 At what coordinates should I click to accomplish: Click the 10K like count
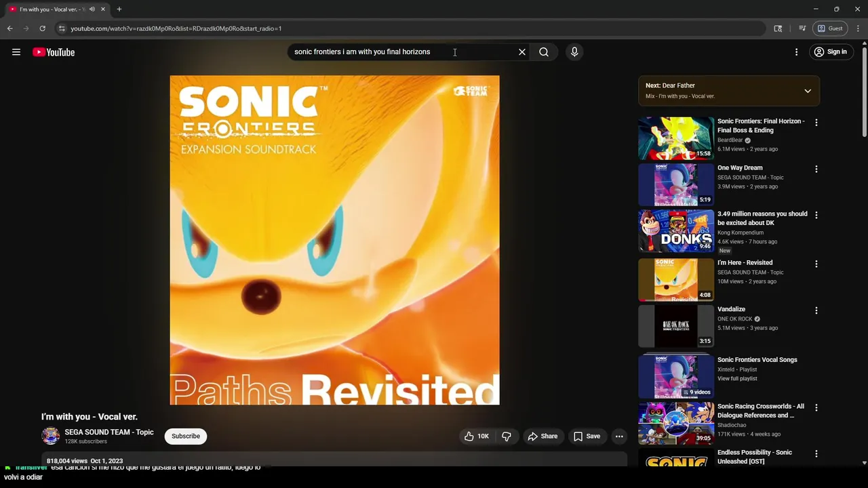tap(483, 436)
